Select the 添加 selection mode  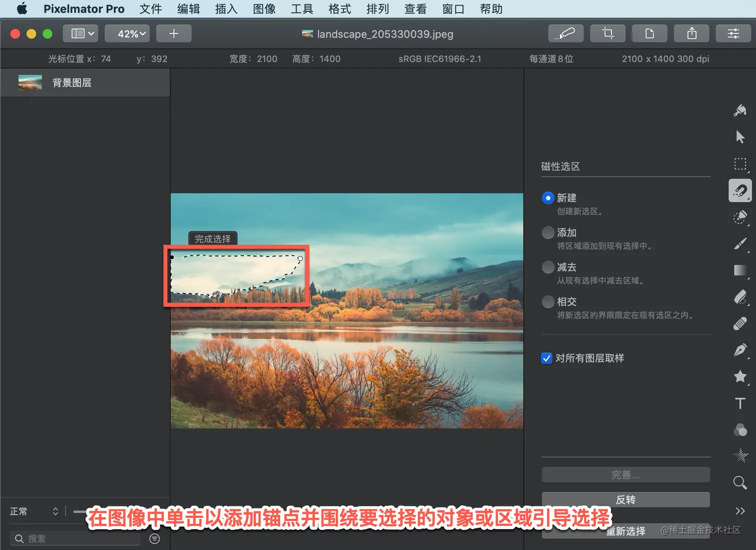pos(548,232)
